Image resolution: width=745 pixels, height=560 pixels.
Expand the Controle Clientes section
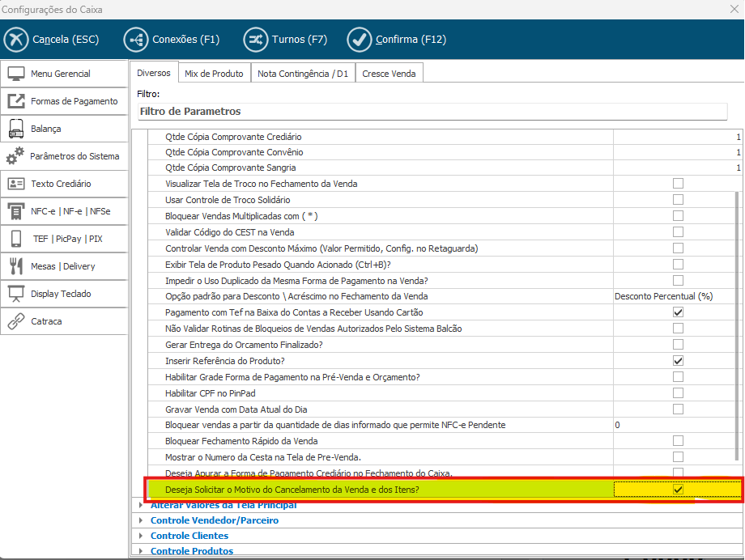143,536
